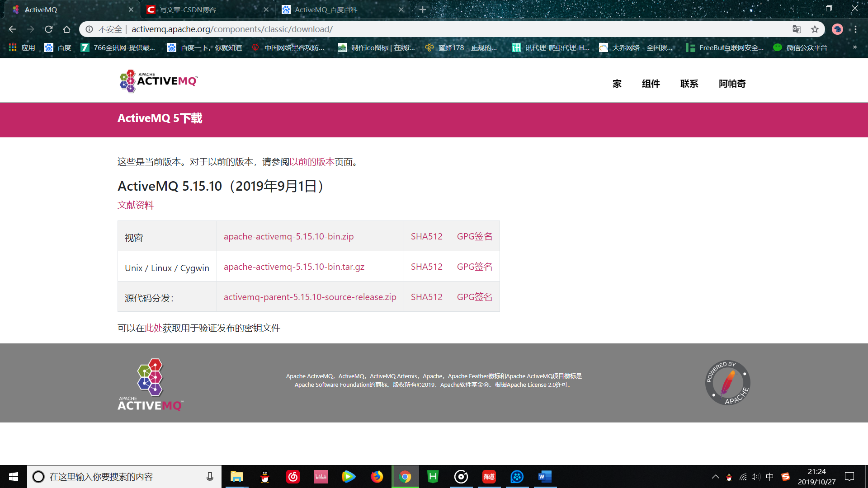Viewport: 868px width, 488px height.
Task: Open the 组件 navigation menu item
Action: [651, 84]
